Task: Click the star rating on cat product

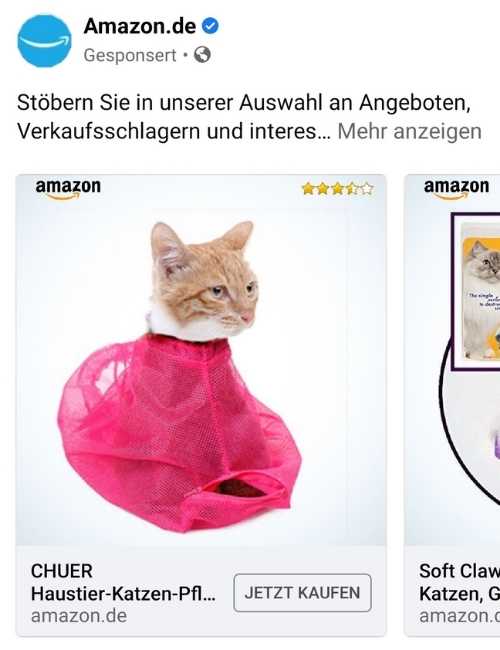Action: (x=337, y=189)
